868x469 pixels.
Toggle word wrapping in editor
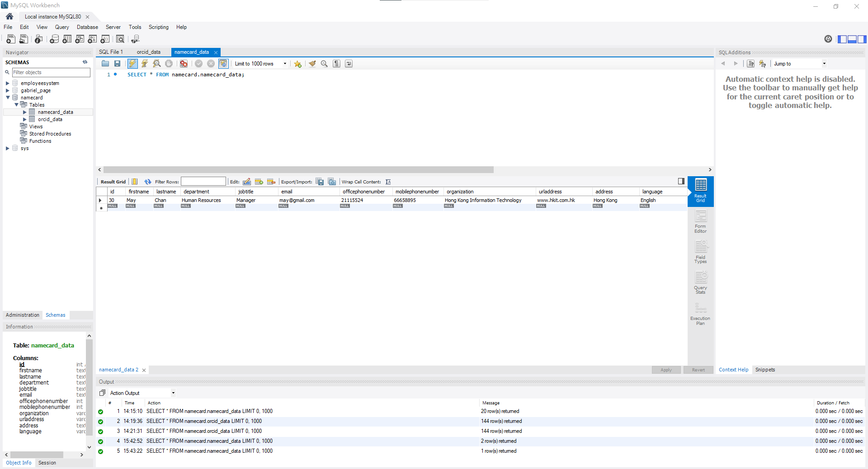coord(349,64)
